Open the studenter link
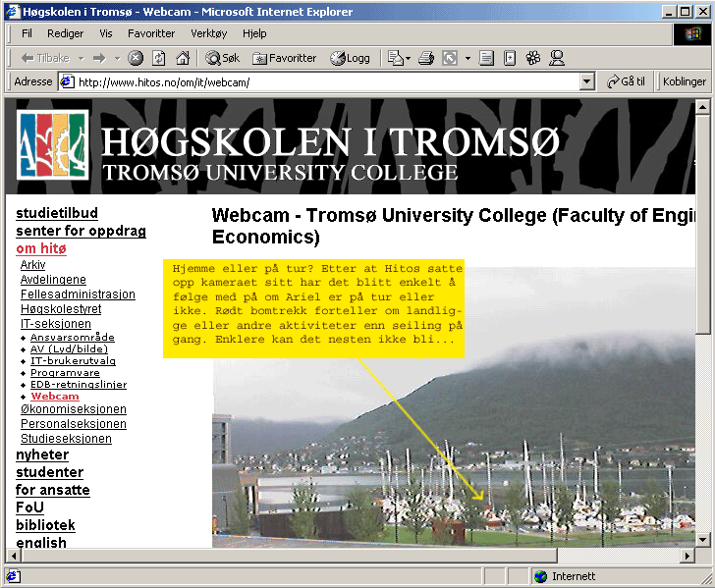Screen dimensions: 715x588 tap(50, 472)
